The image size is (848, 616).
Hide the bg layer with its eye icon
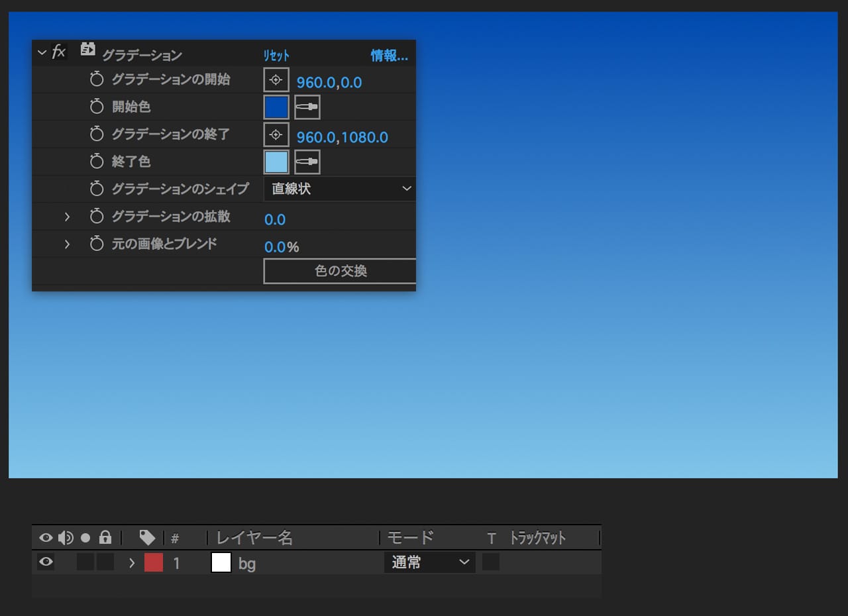coord(46,562)
